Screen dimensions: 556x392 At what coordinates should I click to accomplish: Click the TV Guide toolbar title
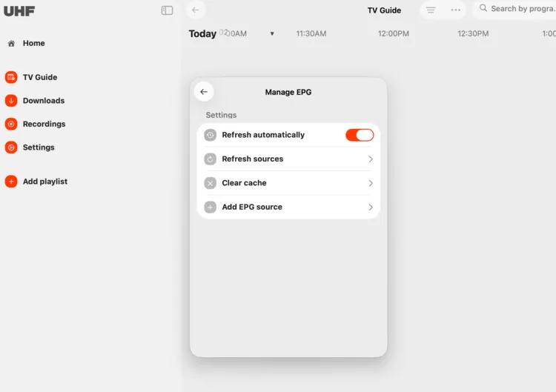(384, 10)
